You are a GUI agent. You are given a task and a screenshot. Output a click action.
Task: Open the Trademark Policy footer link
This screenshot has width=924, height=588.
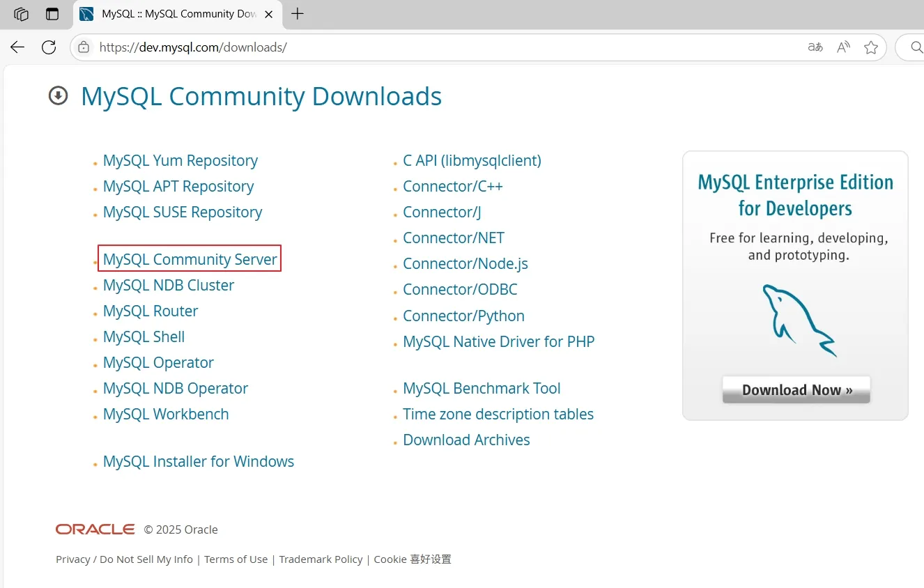[321, 559]
